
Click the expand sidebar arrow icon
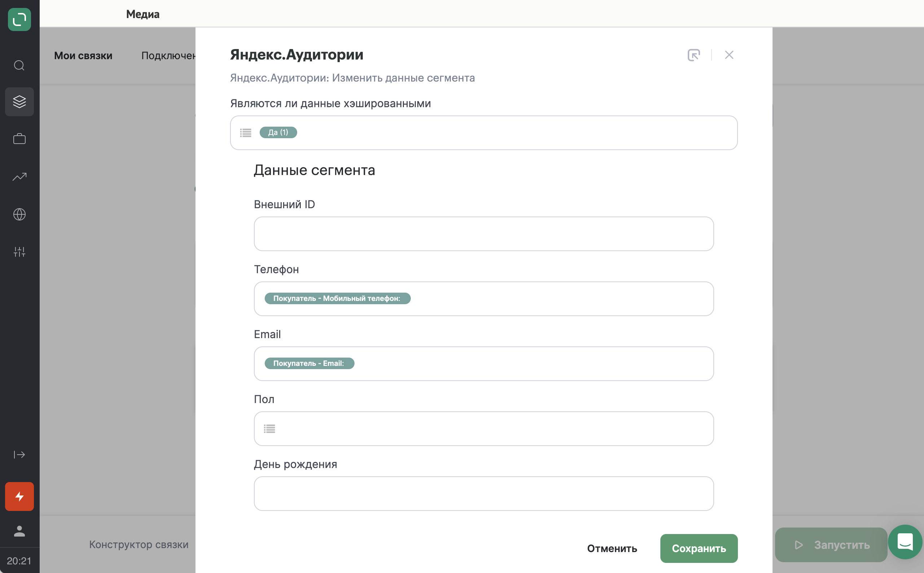coord(19,454)
